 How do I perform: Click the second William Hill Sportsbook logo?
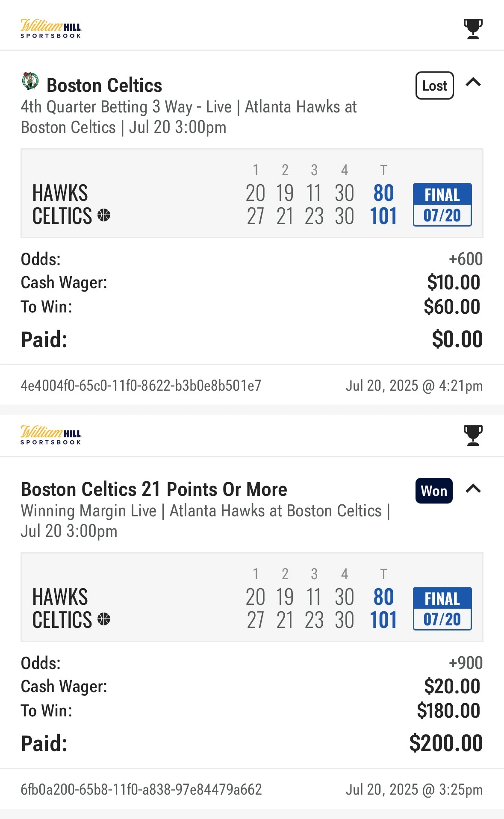pos(51,435)
